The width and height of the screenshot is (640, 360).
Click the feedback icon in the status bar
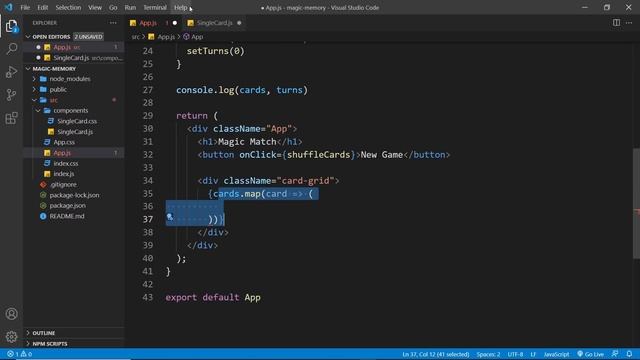tap(615, 354)
